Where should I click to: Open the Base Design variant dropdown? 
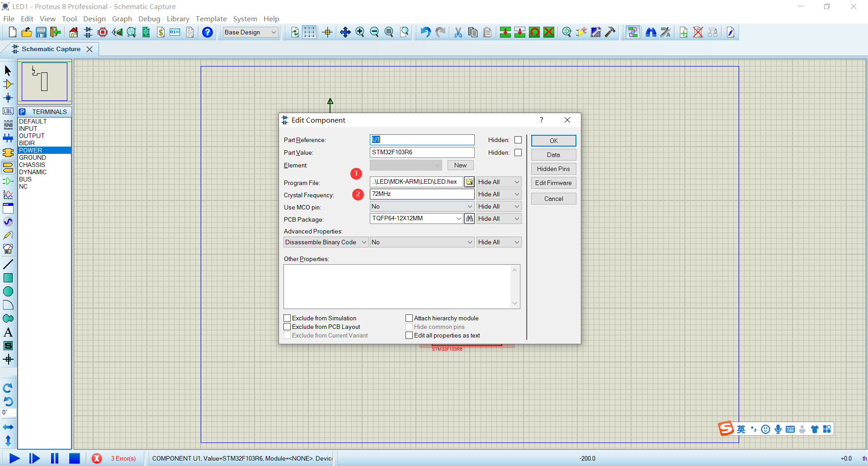pos(250,32)
